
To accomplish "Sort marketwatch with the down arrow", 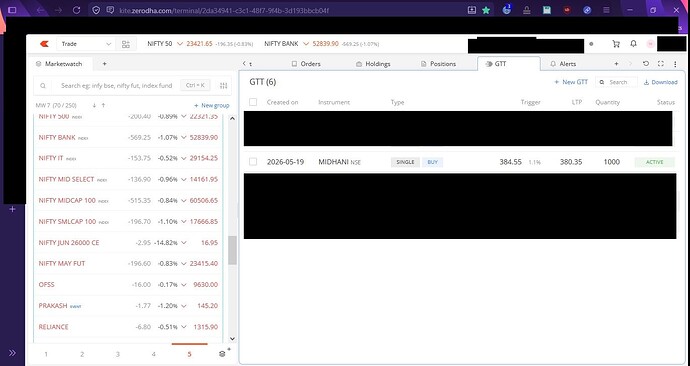I will (x=94, y=106).
